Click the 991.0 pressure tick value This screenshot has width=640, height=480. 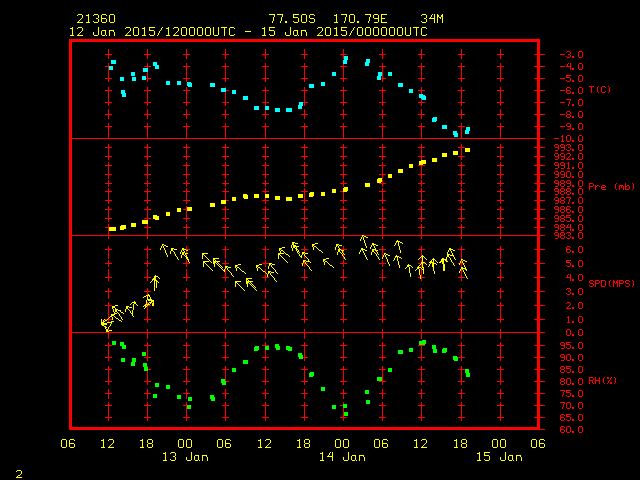(x=569, y=166)
